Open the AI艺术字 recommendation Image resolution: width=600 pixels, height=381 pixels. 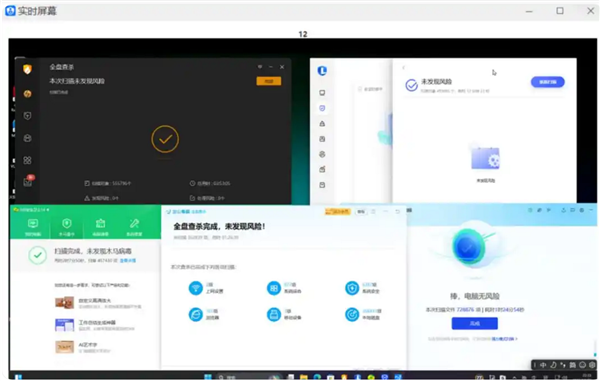(x=83, y=347)
